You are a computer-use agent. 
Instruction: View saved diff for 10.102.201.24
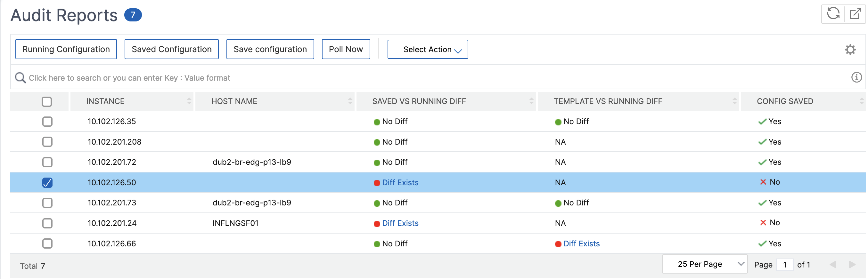click(x=400, y=223)
